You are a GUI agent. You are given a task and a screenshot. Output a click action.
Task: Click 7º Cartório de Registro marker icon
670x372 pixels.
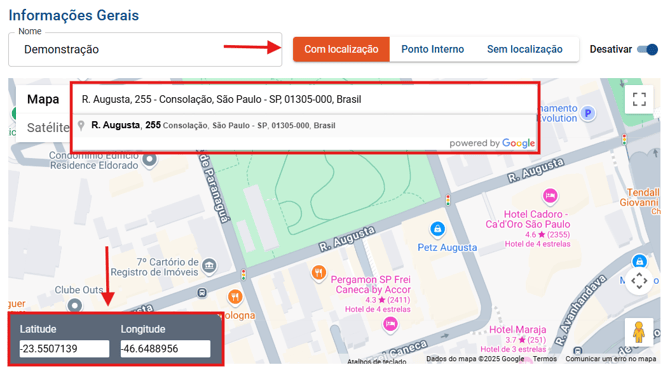[209, 266]
